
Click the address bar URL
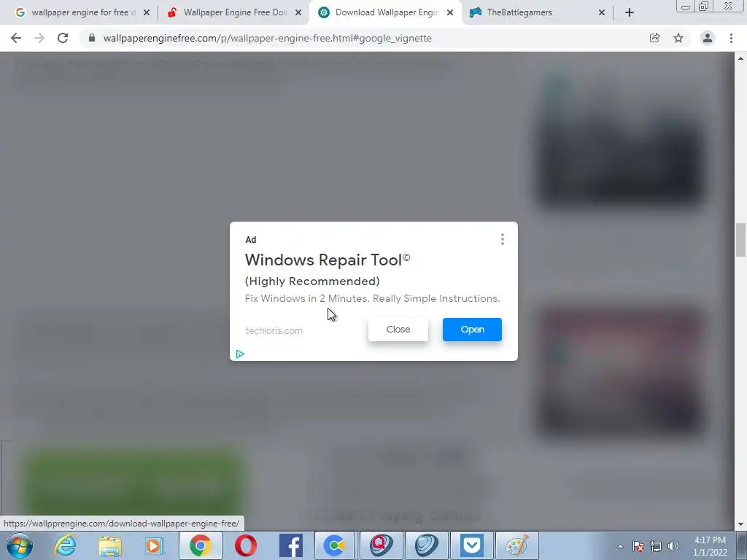point(267,38)
